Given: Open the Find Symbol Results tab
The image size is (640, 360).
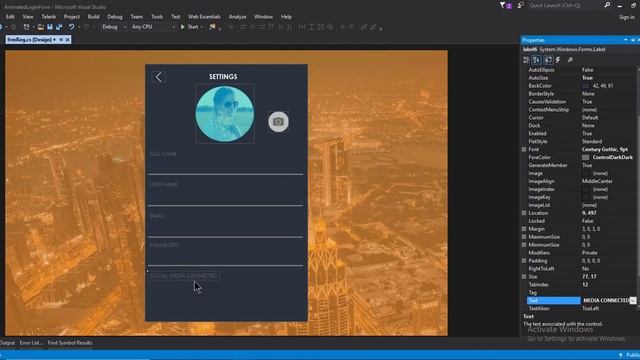Looking at the screenshot, I should point(70,343).
